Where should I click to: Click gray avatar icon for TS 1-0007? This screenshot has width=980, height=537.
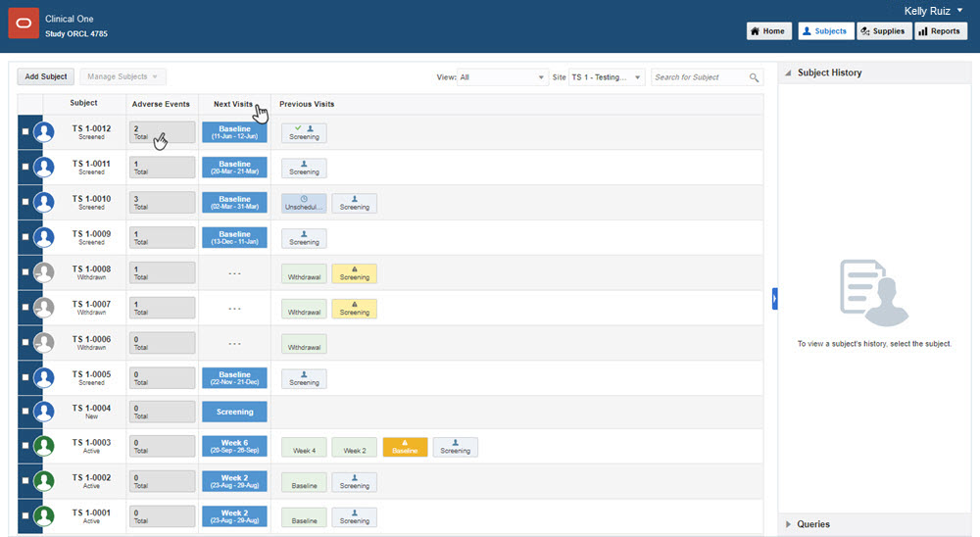pyautogui.click(x=44, y=308)
